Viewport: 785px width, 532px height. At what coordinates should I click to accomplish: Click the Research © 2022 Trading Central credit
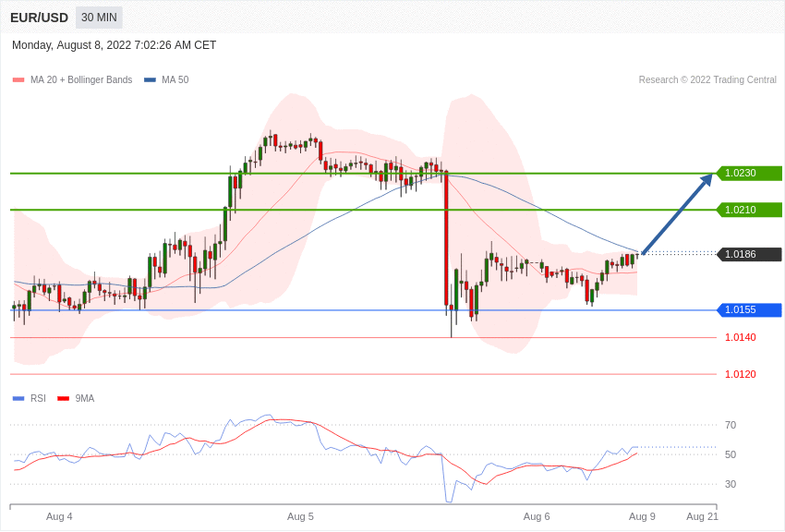point(707,80)
